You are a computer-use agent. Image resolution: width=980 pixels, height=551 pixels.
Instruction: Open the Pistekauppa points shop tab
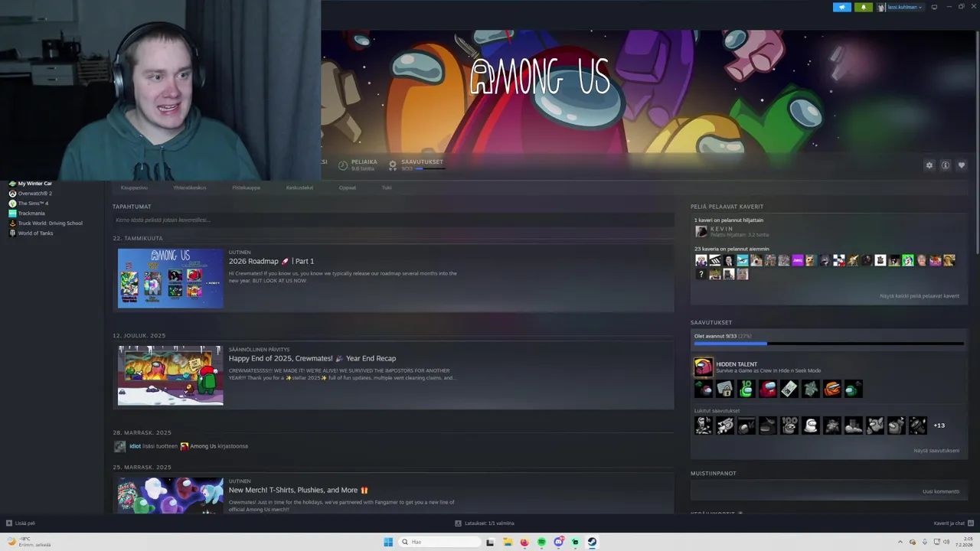[x=247, y=187]
